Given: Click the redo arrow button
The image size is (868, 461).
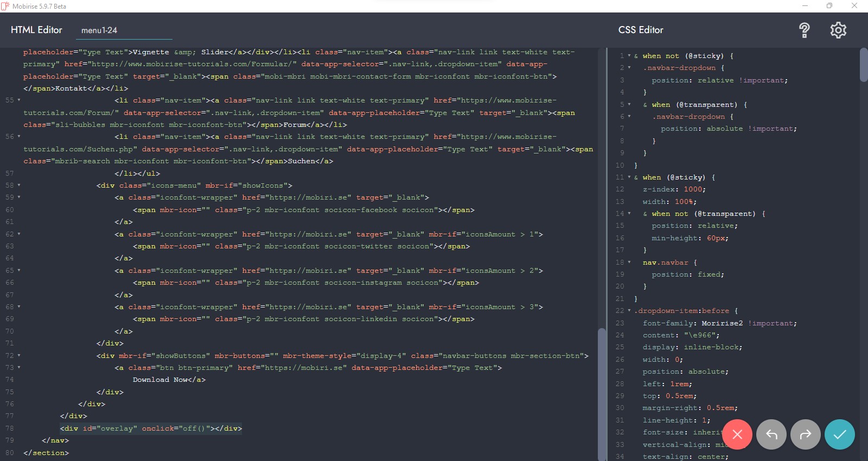Looking at the screenshot, I should tap(805, 434).
